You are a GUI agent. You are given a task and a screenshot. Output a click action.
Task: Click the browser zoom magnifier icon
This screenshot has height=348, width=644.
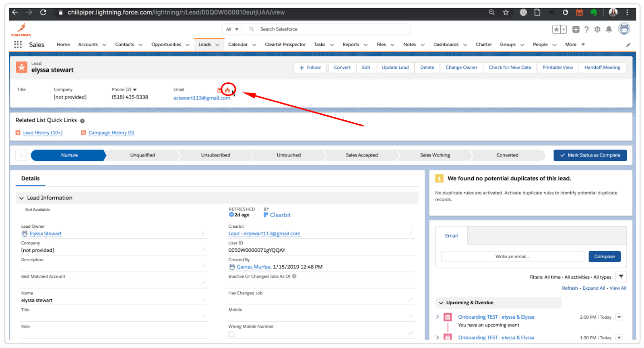pyautogui.click(x=491, y=12)
